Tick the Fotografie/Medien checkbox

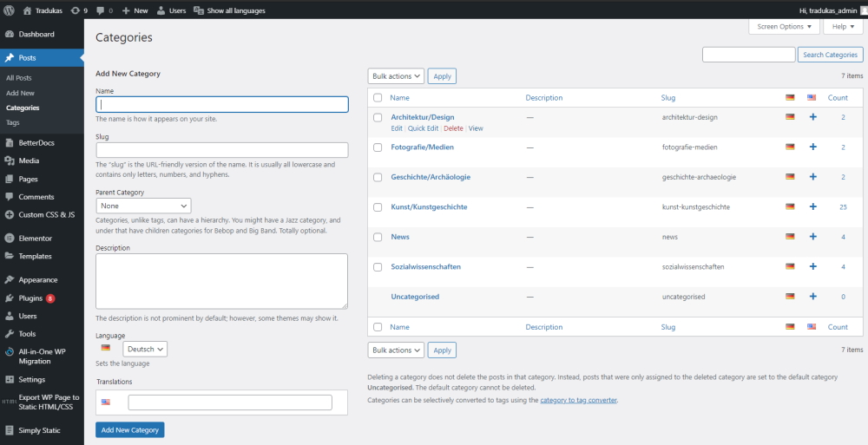[378, 147]
